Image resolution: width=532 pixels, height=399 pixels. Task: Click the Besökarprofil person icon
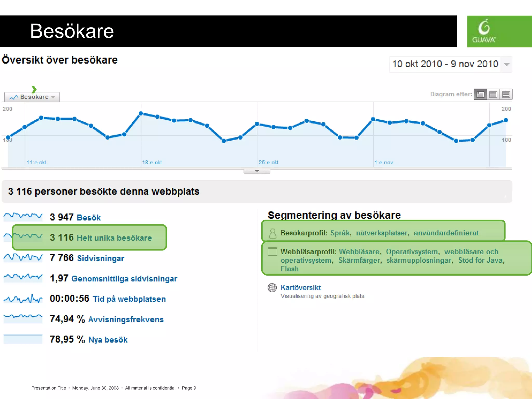point(272,233)
